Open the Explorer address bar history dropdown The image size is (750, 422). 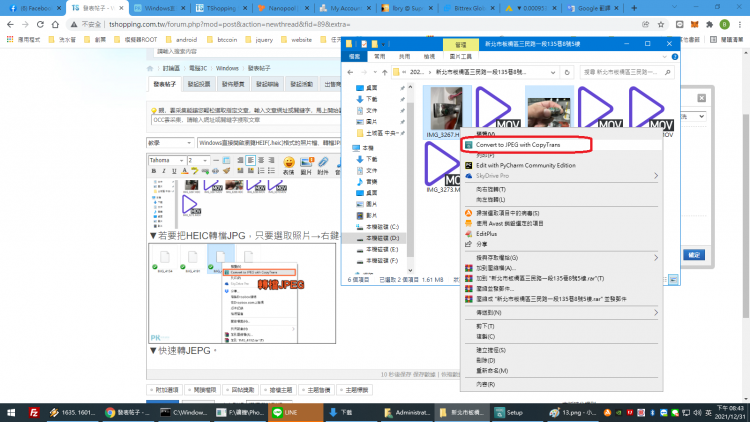pyautogui.click(x=553, y=72)
